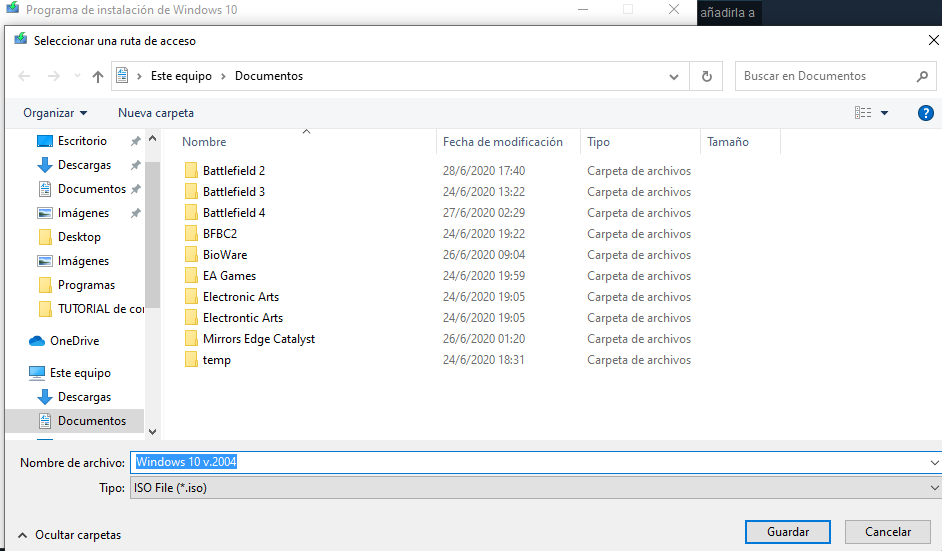The width and height of the screenshot is (942, 551).
Task: Click the Nombre de archivo input field
Action: pos(529,462)
